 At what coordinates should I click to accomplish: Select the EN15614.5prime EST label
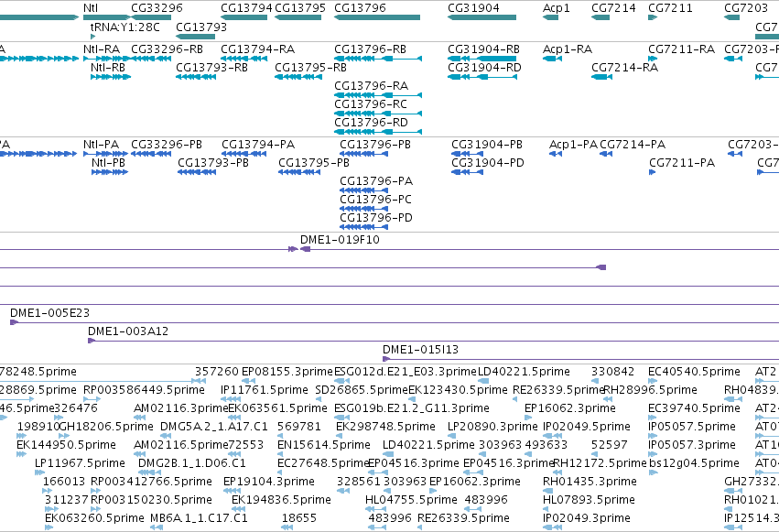324,445
